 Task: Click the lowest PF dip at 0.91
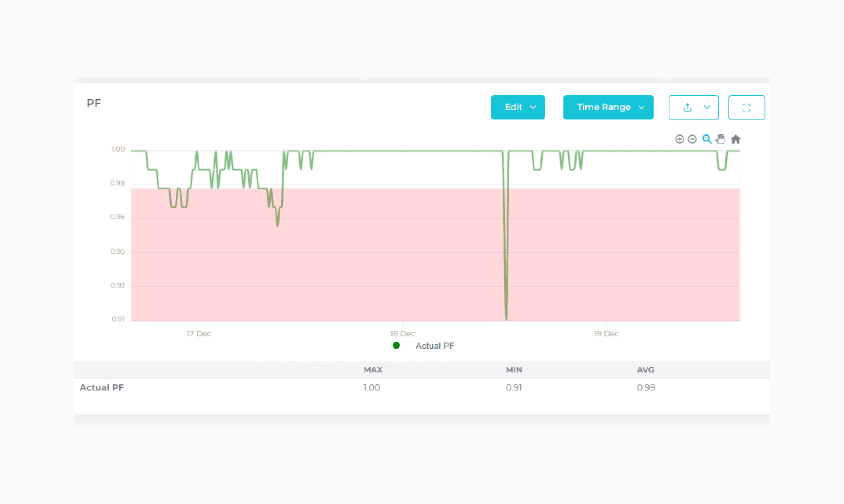click(x=506, y=317)
